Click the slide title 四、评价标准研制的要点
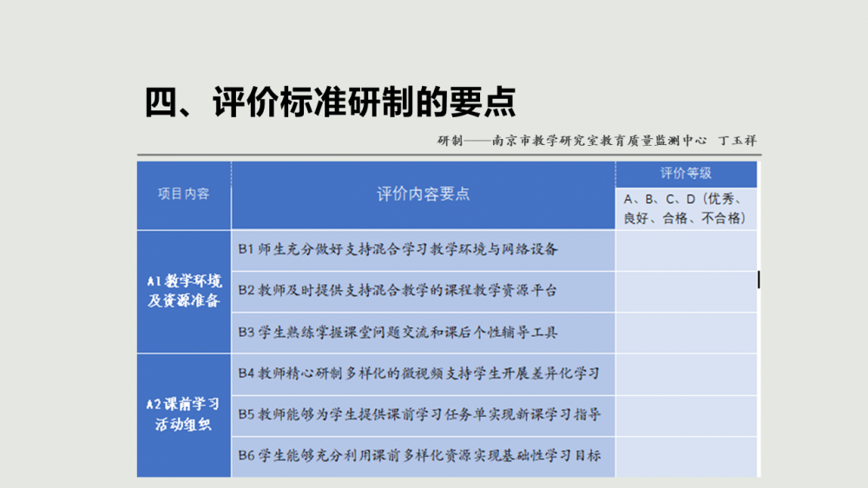The height and width of the screenshot is (488, 868). 330,102
